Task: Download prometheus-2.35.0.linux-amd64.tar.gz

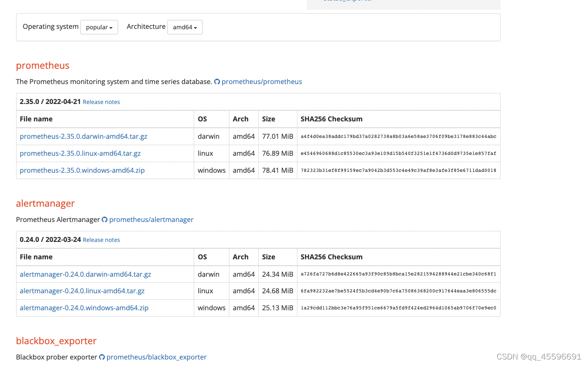Action: [80, 153]
